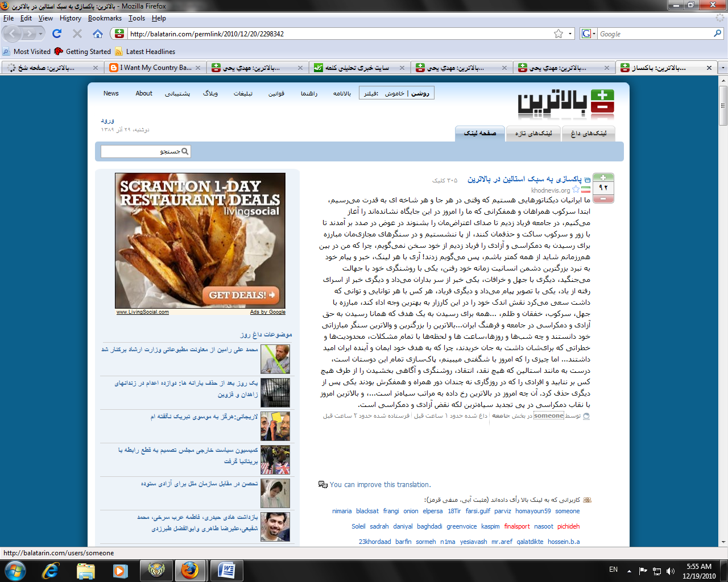This screenshot has width=728, height=582.
Task: Click the Most Visited bookmark
Action: (27, 52)
